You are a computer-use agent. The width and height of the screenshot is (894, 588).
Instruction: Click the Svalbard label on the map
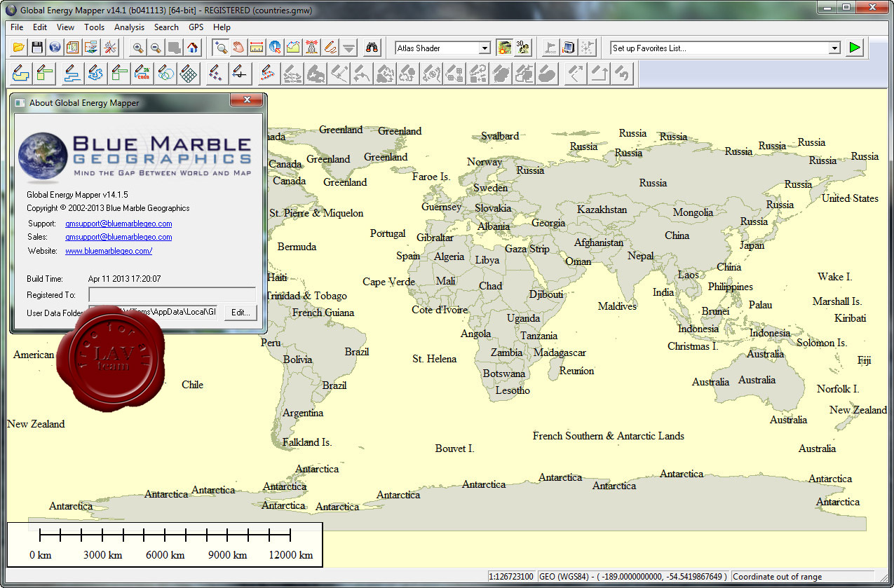point(500,136)
